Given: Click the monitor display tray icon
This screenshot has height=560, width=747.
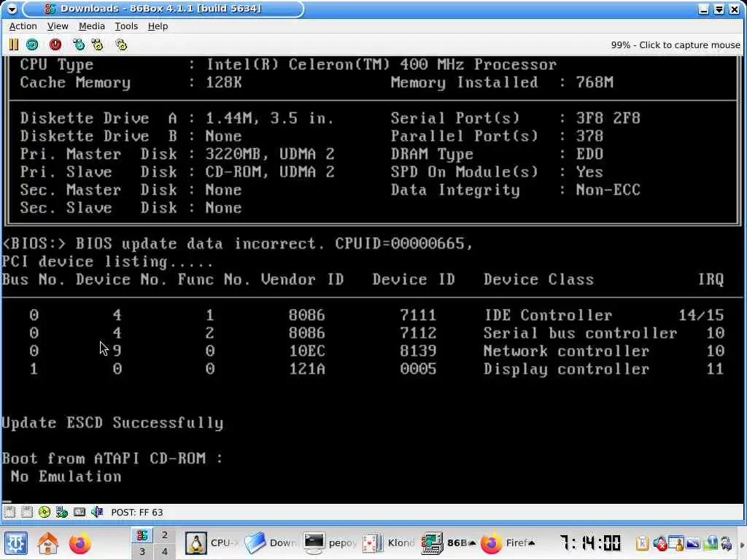Looking at the screenshot, I should click(693, 543).
